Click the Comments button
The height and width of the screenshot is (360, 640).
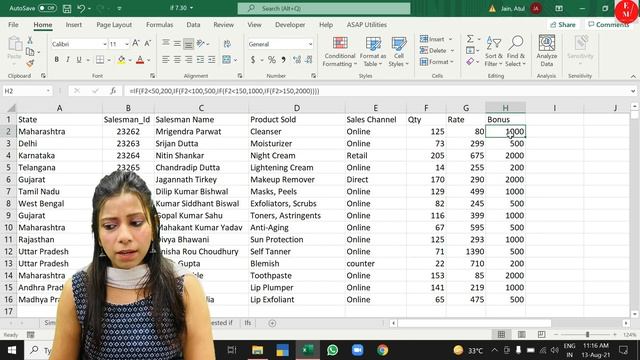[x=608, y=25]
